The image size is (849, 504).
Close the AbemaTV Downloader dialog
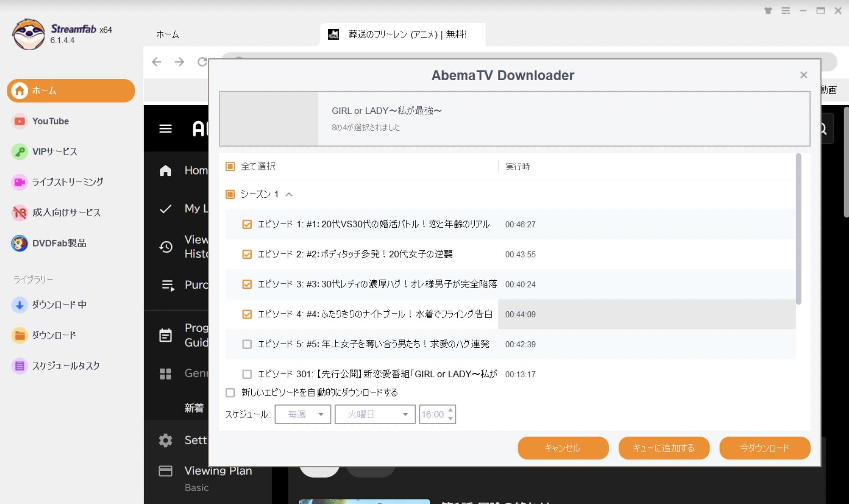(804, 75)
